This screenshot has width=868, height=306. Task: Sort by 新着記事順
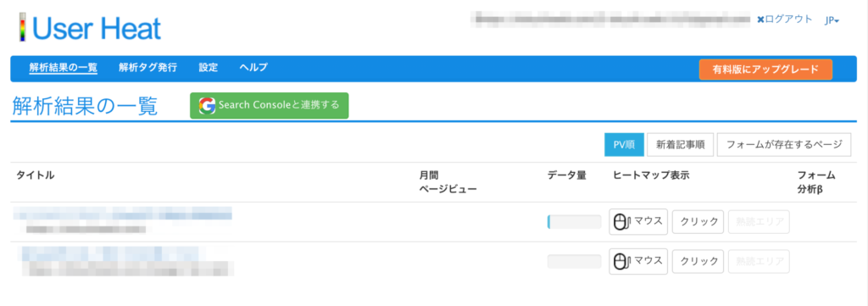coord(681,145)
